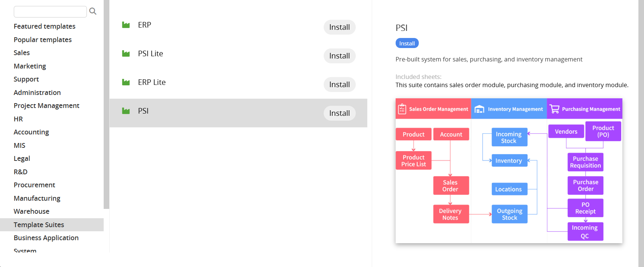Open the Manufacturing templates category
Image resolution: width=644 pixels, height=267 pixels.
[x=37, y=198]
